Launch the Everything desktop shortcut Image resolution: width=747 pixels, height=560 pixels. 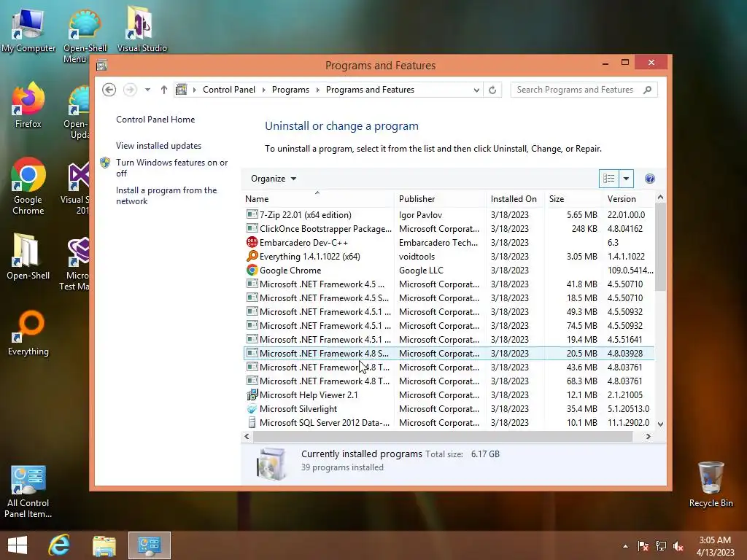click(28, 333)
